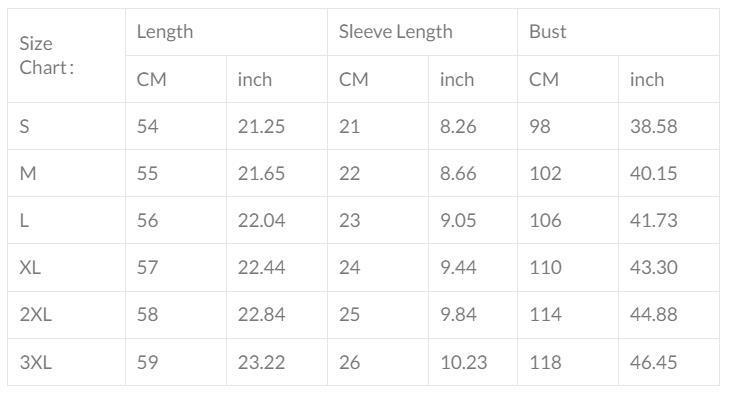Click the Size Chart header cell
The width and height of the screenshot is (735, 404).
coord(45,56)
